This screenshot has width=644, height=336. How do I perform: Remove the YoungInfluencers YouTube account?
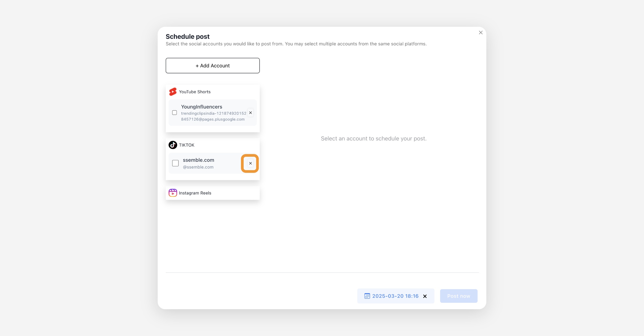250,113
